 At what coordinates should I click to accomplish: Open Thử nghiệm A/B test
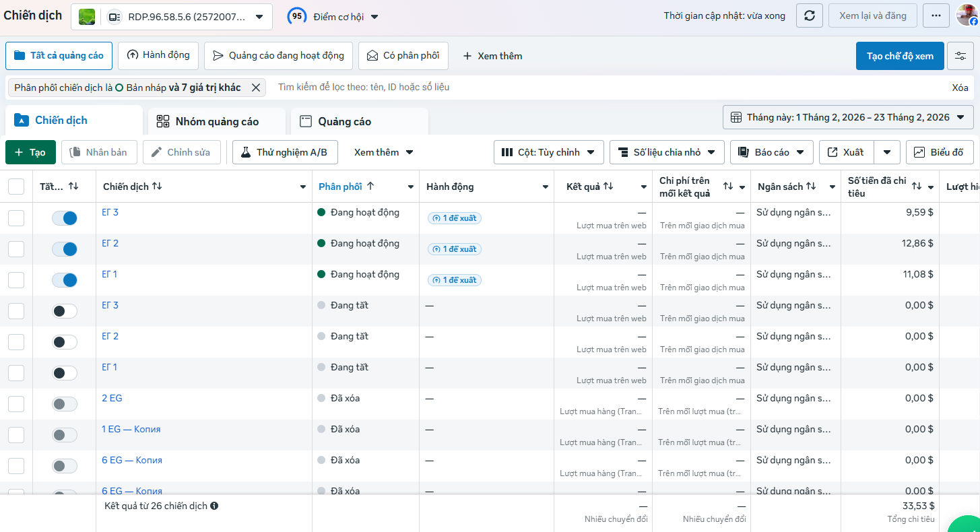(x=285, y=152)
